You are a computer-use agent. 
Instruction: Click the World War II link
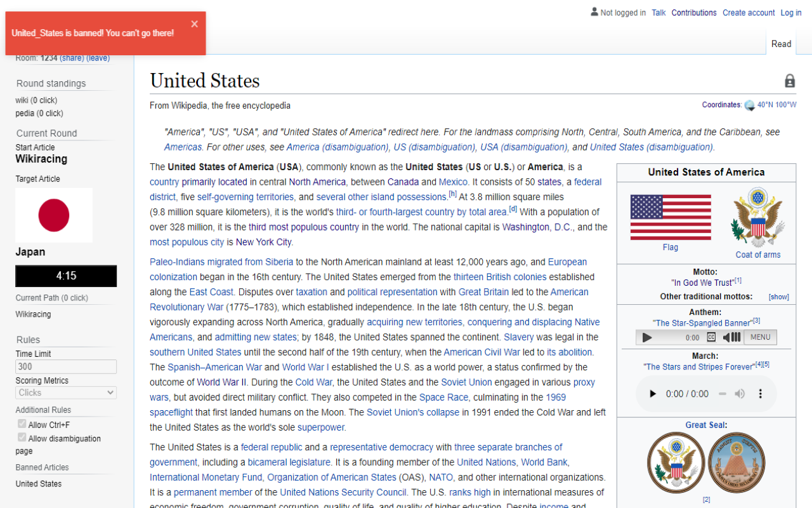(222, 382)
